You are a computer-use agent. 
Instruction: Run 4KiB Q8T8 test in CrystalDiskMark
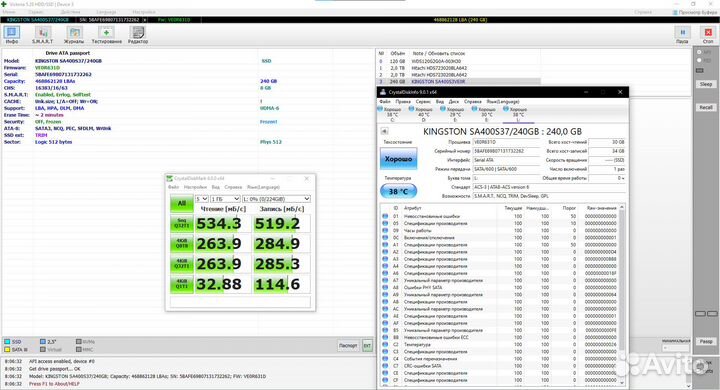tap(182, 243)
